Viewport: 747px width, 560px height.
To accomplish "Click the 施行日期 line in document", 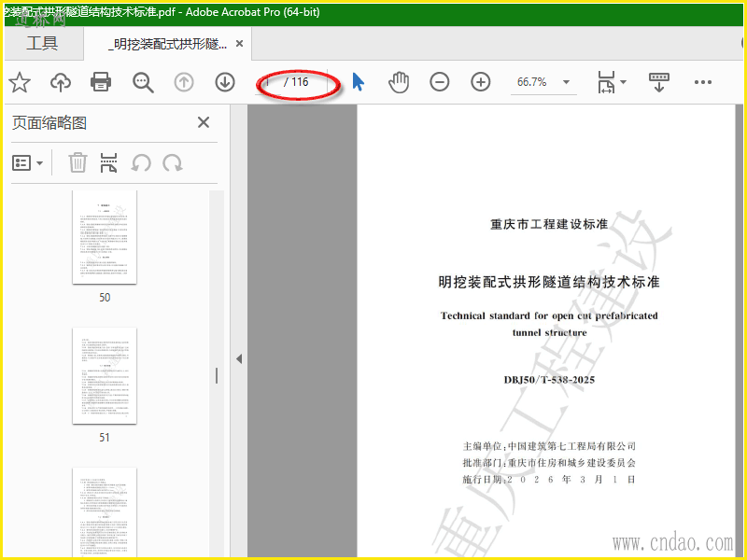I will coord(549,480).
